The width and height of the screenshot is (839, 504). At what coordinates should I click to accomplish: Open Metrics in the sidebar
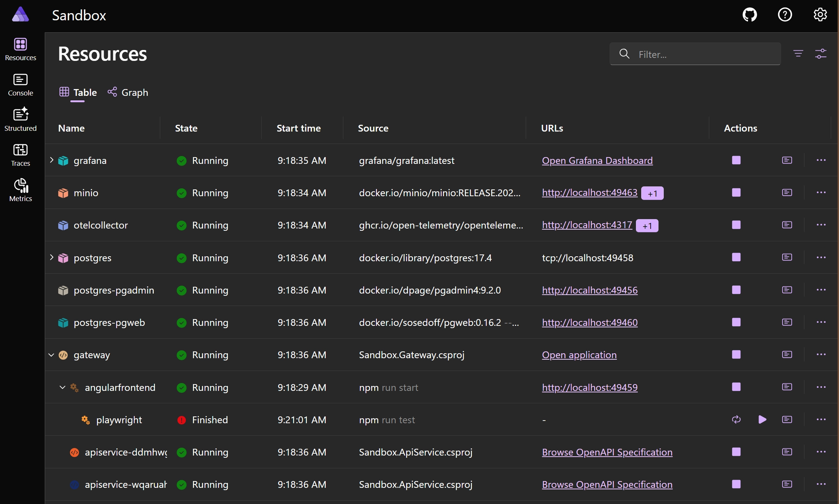point(20,190)
